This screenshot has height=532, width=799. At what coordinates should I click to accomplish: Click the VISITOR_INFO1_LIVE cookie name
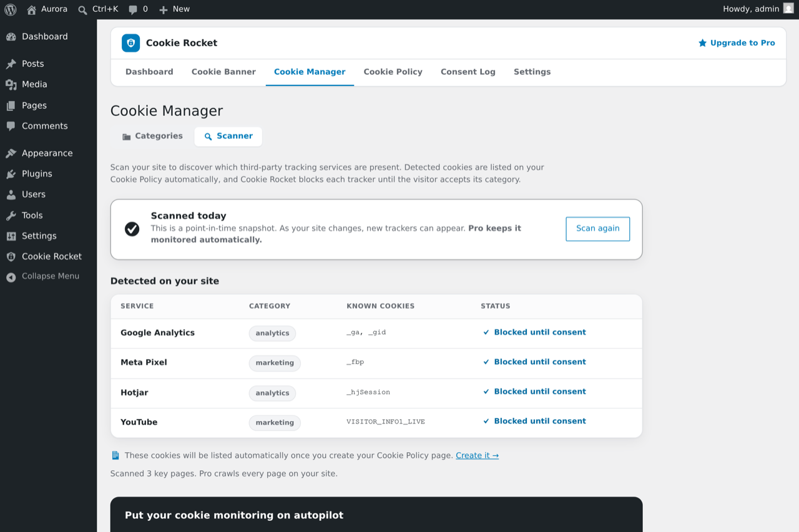point(386,422)
